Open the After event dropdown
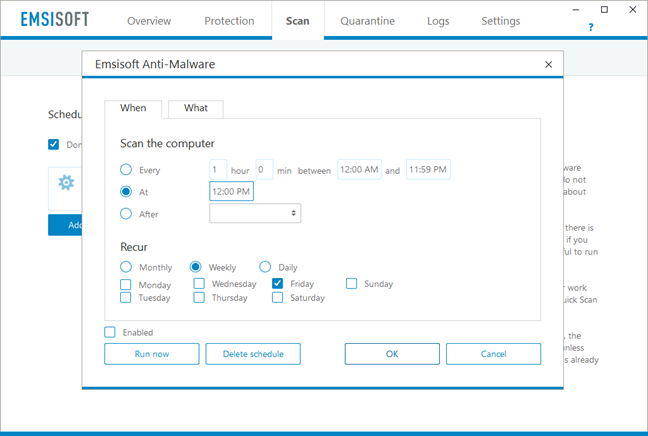 tap(255, 213)
